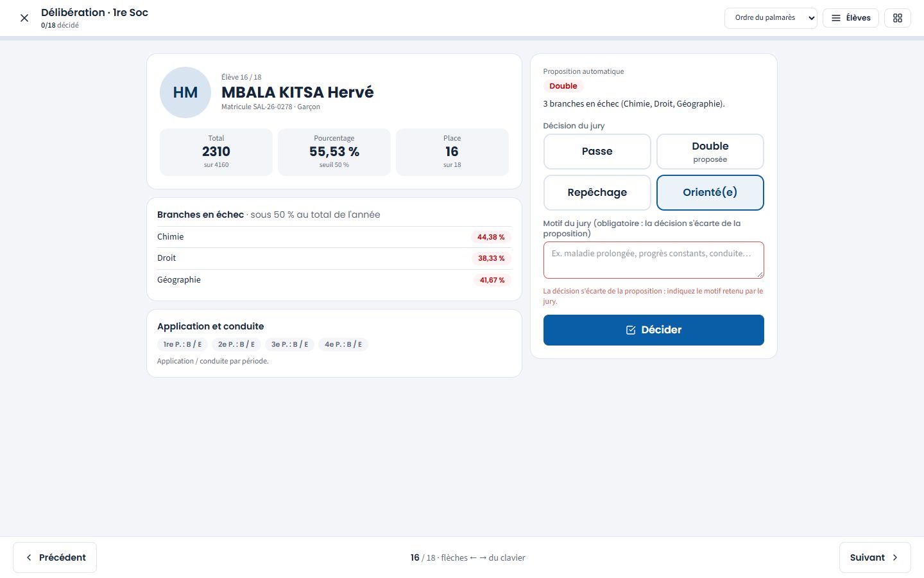Open the Élèves list
Viewport: 924px width, 578px height.
[851, 18]
